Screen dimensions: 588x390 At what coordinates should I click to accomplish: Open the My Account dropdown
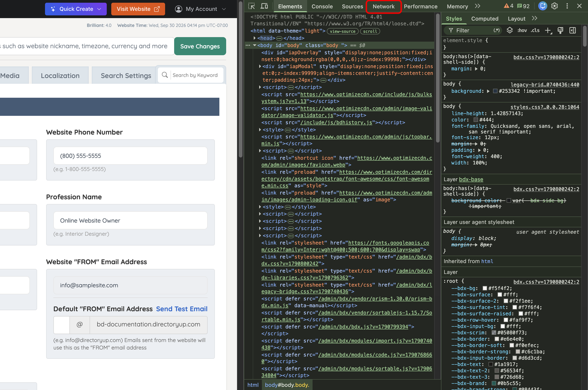[x=200, y=9]
